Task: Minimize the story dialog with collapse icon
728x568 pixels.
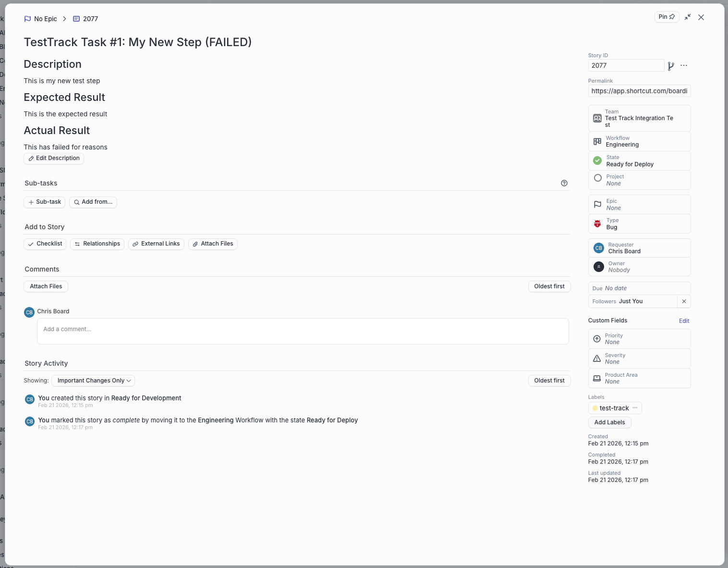Action: (x=688, y=17)
